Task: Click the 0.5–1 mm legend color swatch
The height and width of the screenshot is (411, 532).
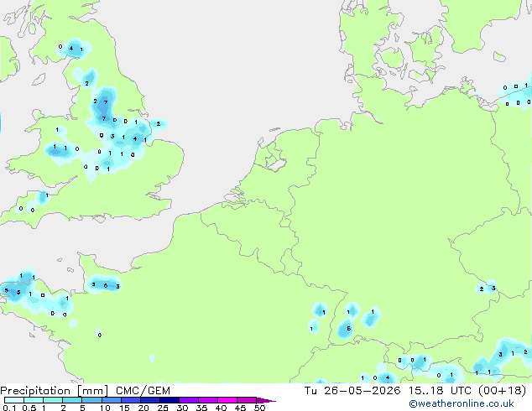Action: pos(34,400)
